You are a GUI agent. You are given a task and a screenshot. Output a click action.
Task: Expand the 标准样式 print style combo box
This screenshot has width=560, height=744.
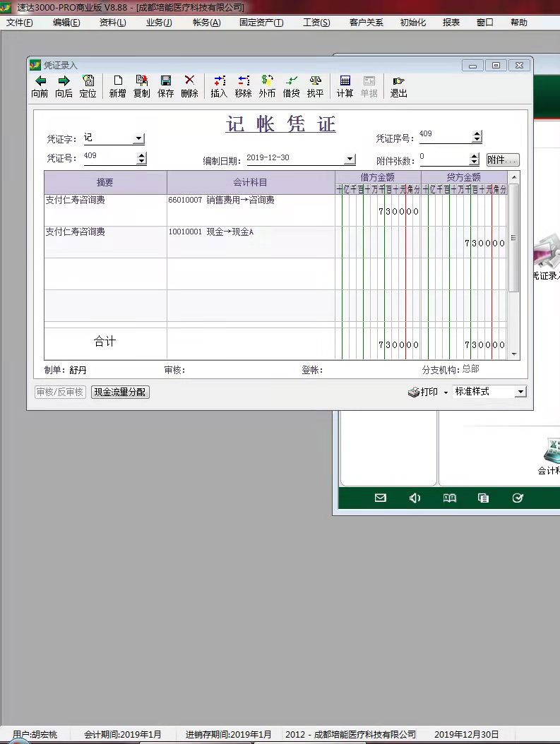[x=520, y=392]
